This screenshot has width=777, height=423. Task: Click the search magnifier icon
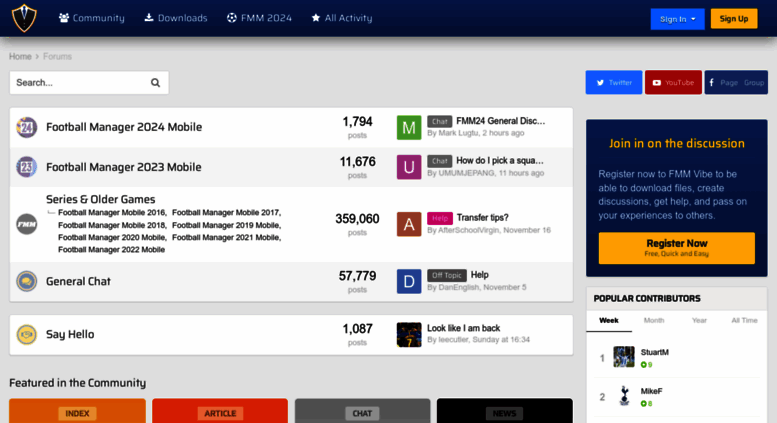click(x=156, y=83)
